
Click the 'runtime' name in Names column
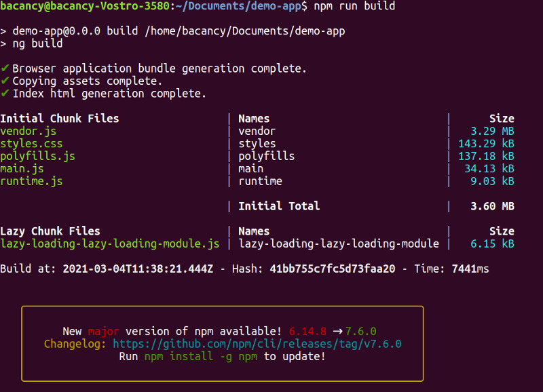point(260,181)
